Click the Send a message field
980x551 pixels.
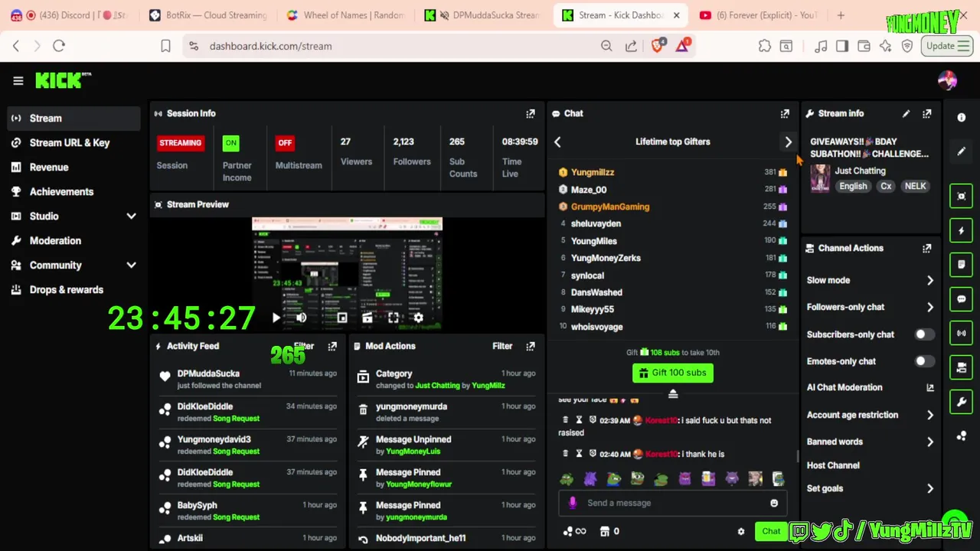coord(672,503)
